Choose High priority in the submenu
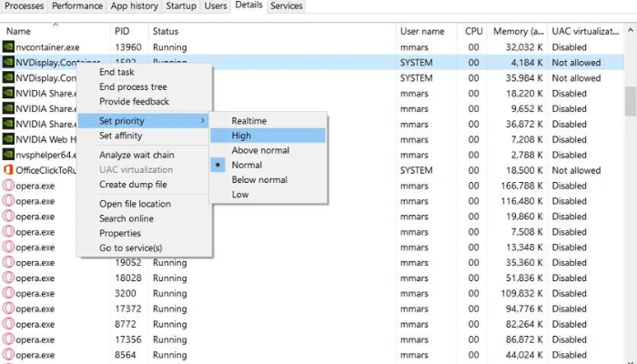Screen dimensions: 637x364 [x=268, y=136]
